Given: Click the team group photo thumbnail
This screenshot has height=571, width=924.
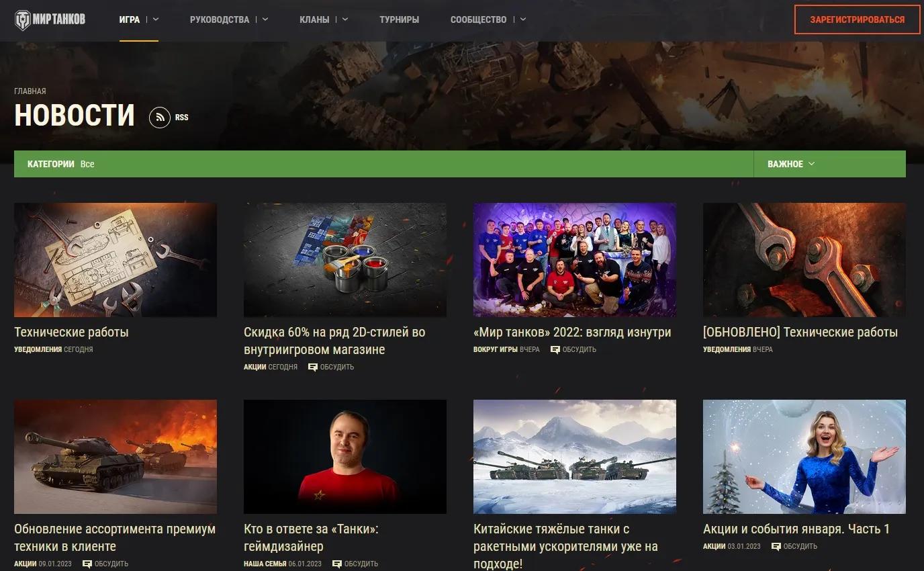Looking at the screenshot, I should pos(574,259).
